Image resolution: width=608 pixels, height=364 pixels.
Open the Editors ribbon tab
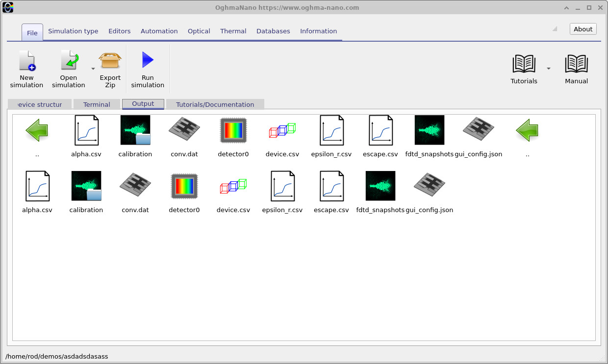click(120, 31)
